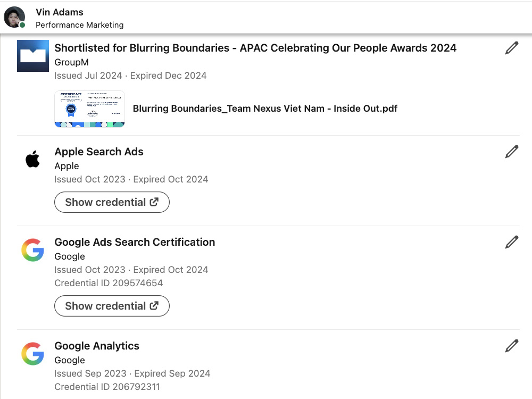Viewport: 532px width, 399px height.
Task: Open the Blurring Boundaries certificate thumbnail
Action: (89, 109)
